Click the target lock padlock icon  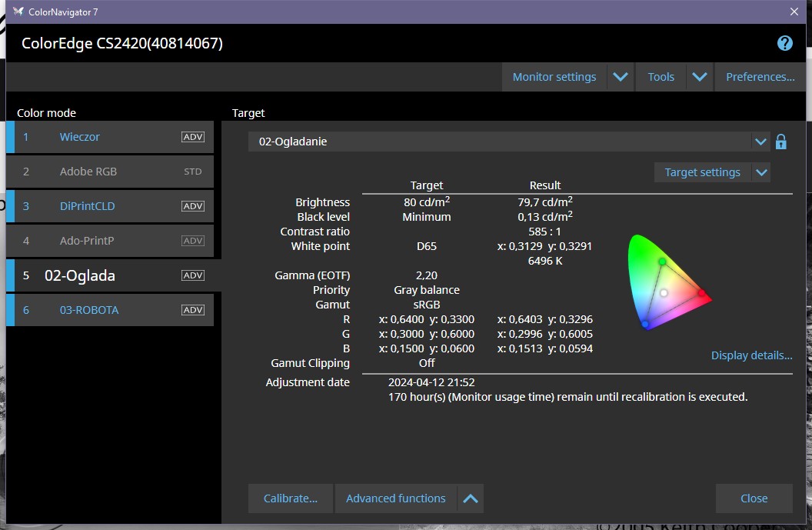[x=780, y=142]
